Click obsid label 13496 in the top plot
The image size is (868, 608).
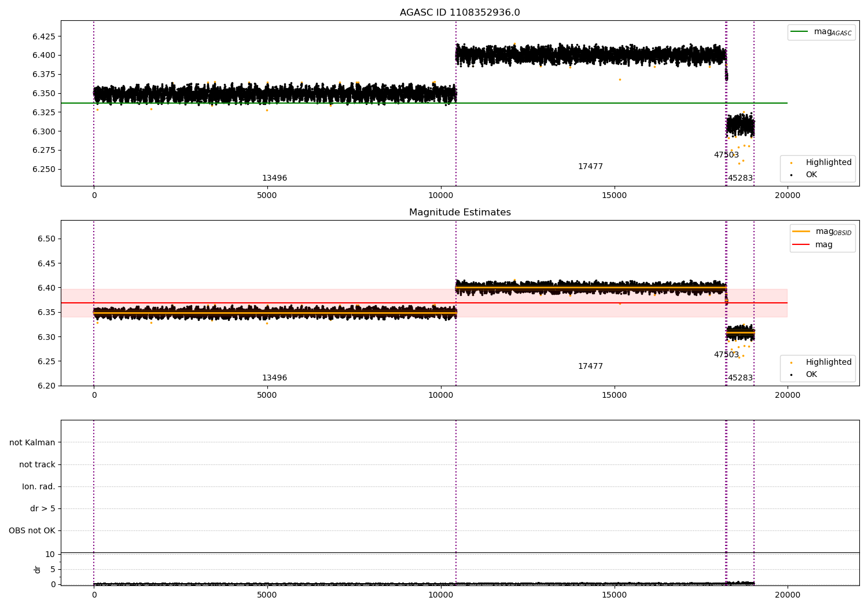[x=274, y=178]
